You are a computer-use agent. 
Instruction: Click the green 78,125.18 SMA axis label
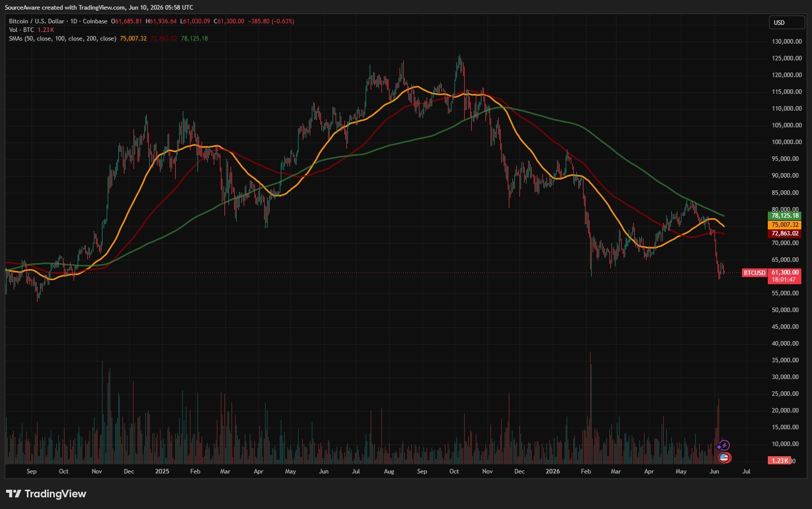click(785, 216)
